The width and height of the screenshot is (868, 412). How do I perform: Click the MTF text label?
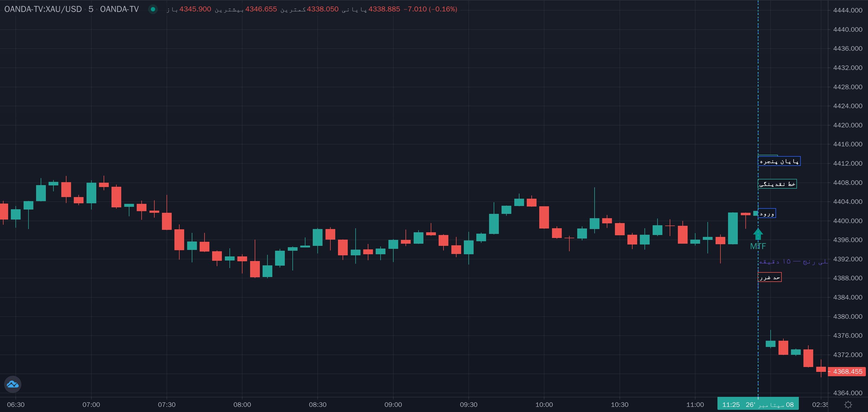click(758, 246)
